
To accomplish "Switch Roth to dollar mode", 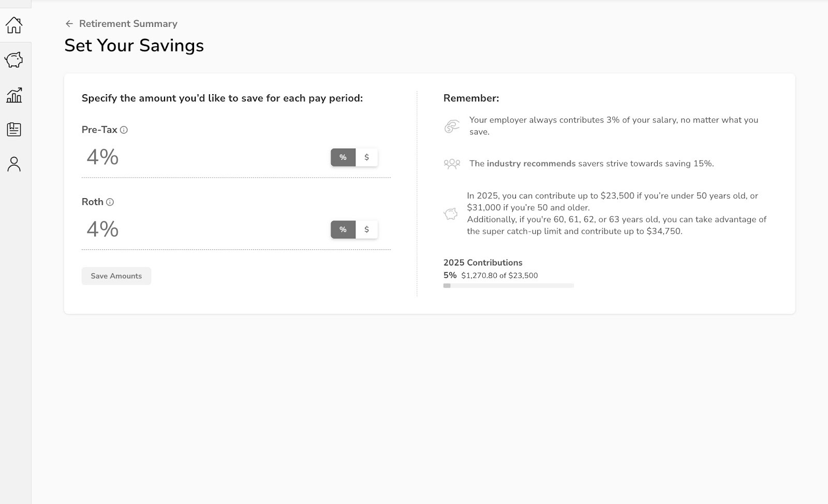I will 366,229.
